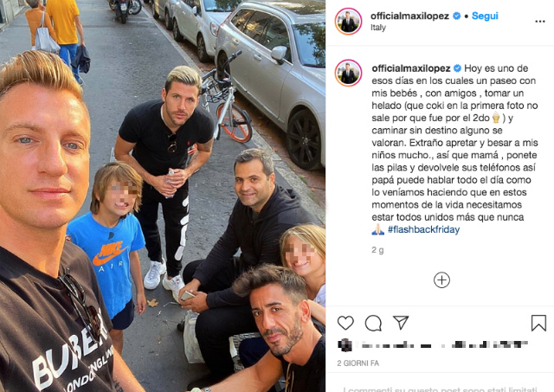Share the post via paper plane icon
The height and width of the screenshot is (392, 554).
tap(401, 323)
